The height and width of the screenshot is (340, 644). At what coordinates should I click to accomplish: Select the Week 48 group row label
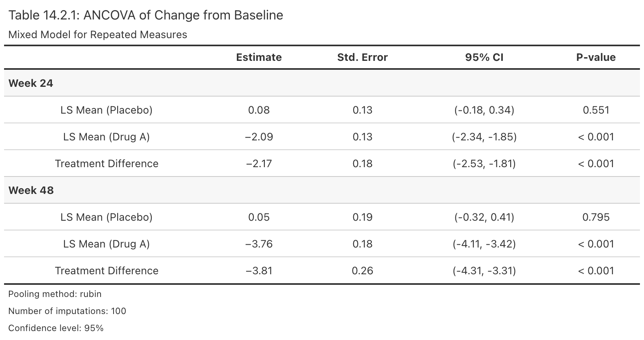(x=31, y=190)
